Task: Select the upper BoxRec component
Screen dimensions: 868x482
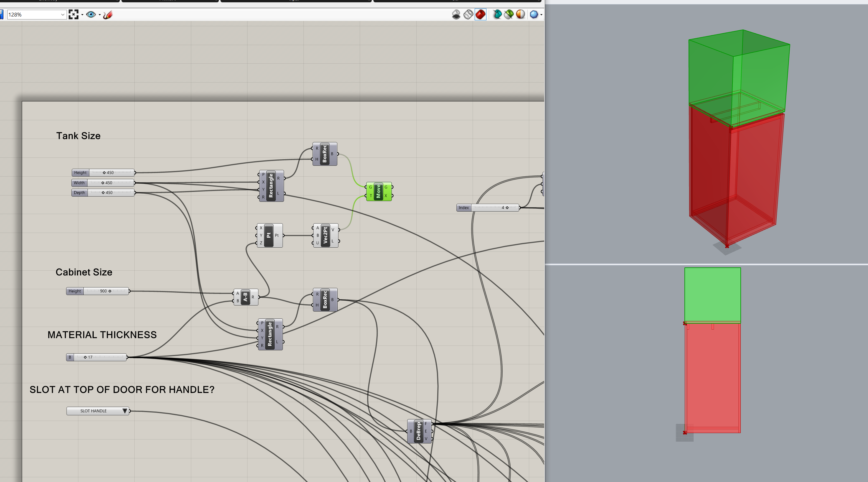Action: [324, 154]
